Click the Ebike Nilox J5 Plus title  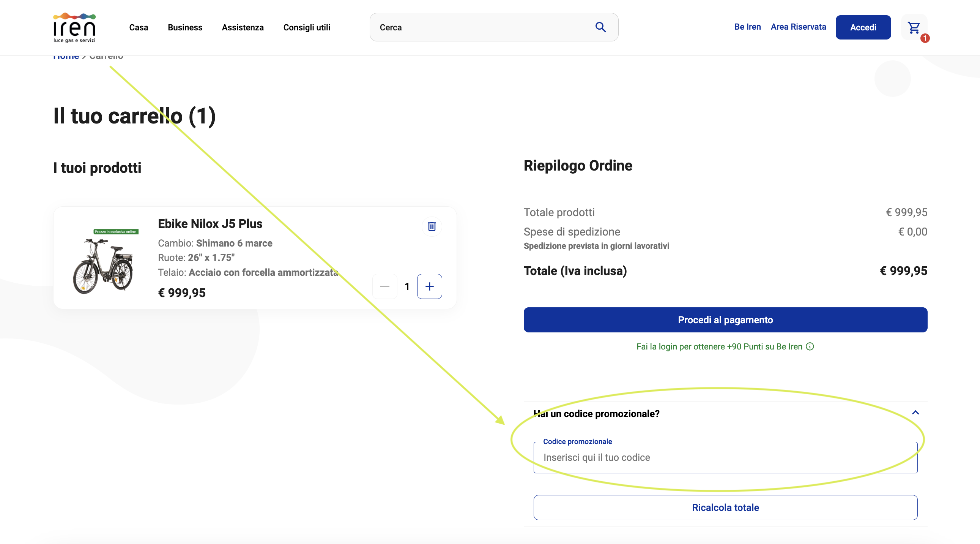(210, 224)
